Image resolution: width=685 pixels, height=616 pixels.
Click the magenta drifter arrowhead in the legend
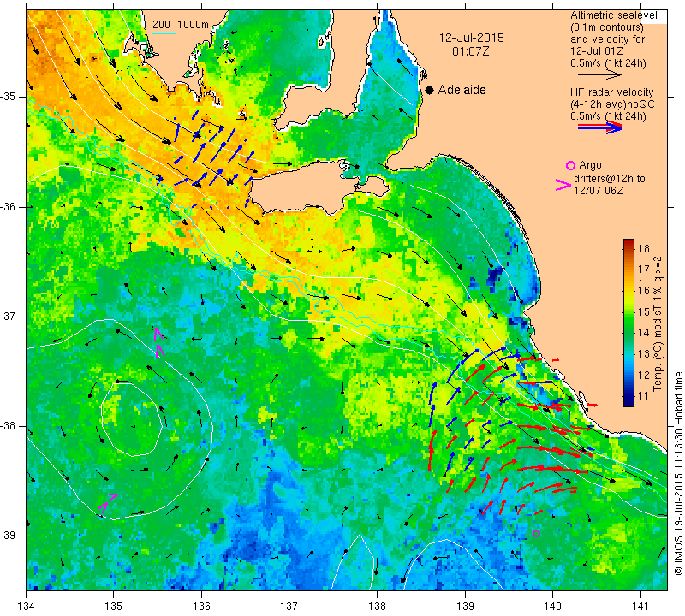563,185
